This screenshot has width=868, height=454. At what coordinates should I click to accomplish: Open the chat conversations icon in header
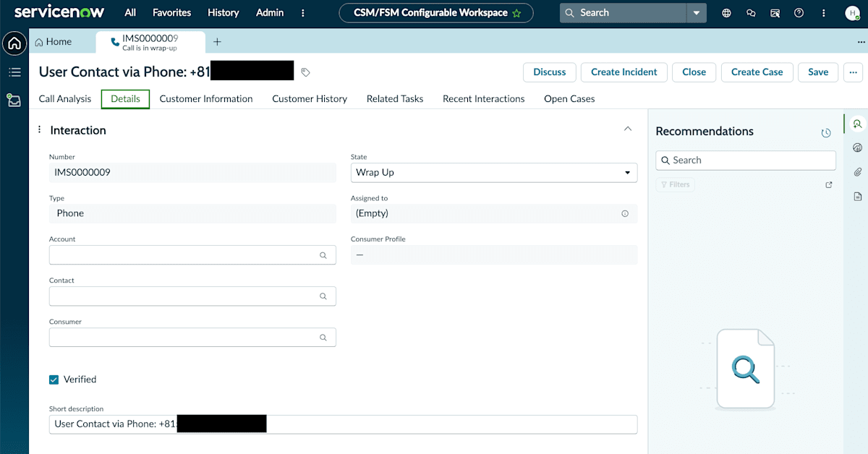point(751,13)
